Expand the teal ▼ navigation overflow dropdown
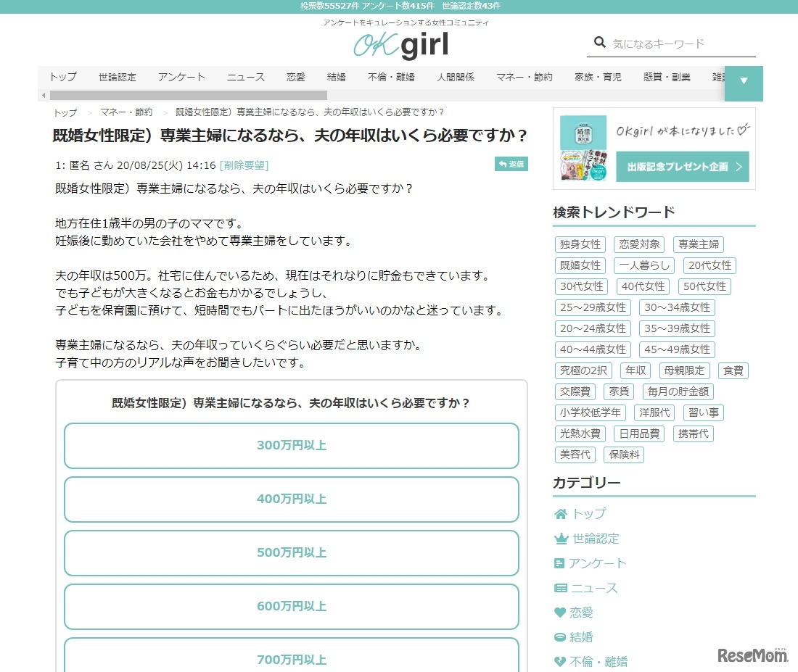Screen dimensions: 798x672 (x=743, y=83)
